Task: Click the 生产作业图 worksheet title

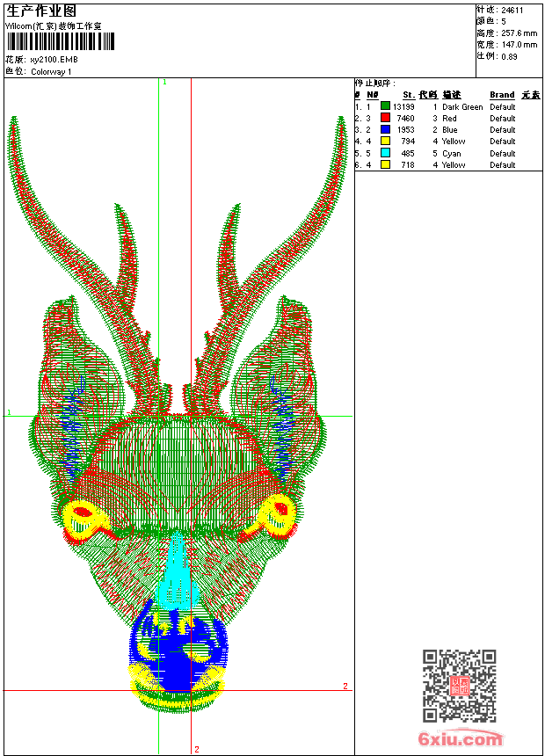Action: [x=41, y=11]
